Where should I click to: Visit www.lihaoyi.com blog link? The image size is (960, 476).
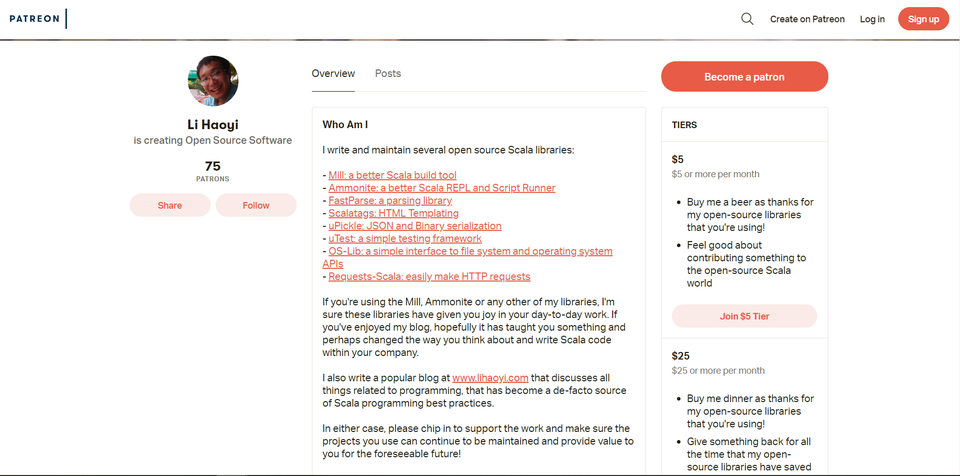pyautogui.click(x=490, y=377)
